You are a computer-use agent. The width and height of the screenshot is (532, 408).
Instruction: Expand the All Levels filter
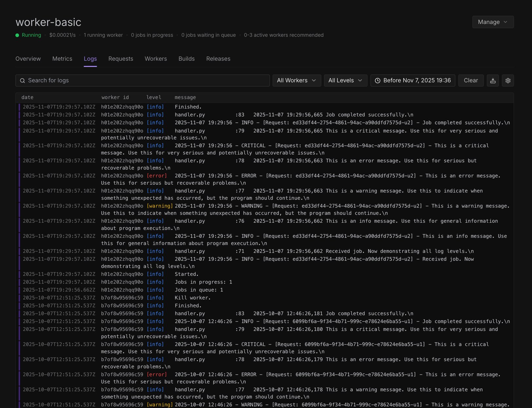click(346, 80)
